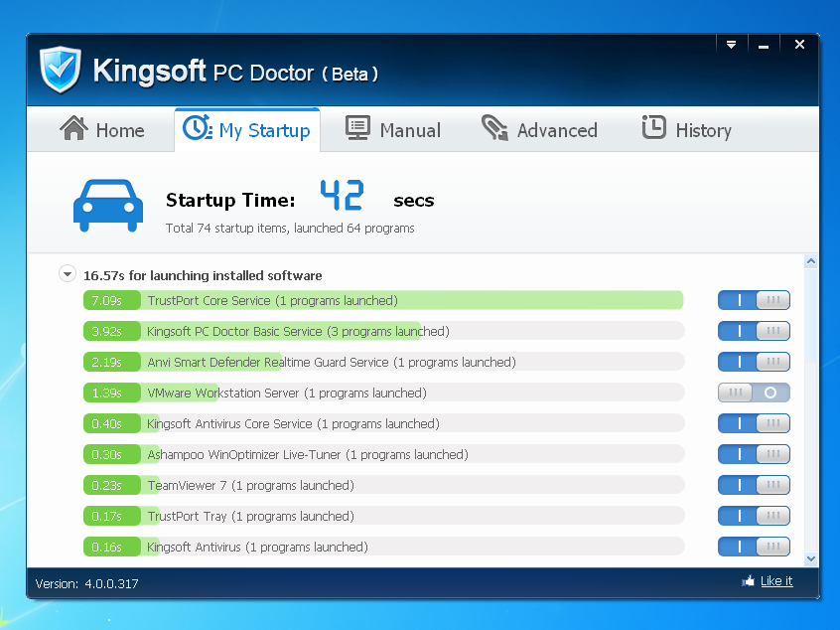Click the 0.23s time badge
The image size is (840, 630).
pos(111,485)
